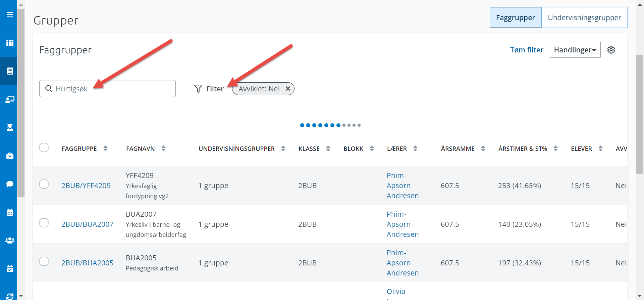The image size is (644, 300).
Task: Open the calendar grid sidebar icon
Action: tap(10, 212)
